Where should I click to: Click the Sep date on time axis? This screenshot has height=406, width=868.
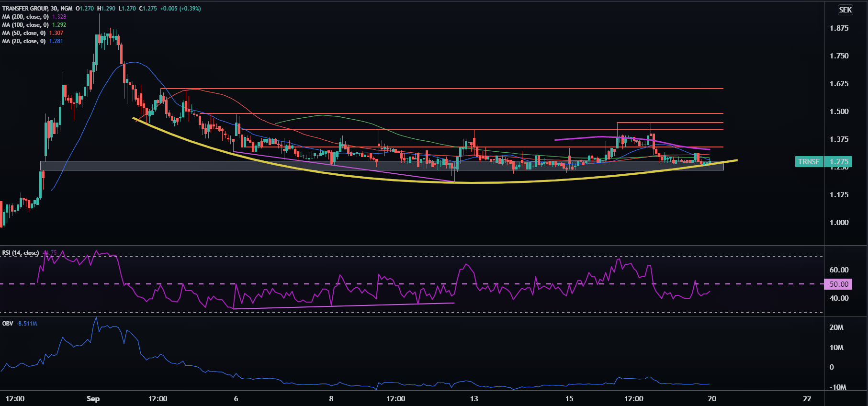pyautogui.click(x=93, y=399)
